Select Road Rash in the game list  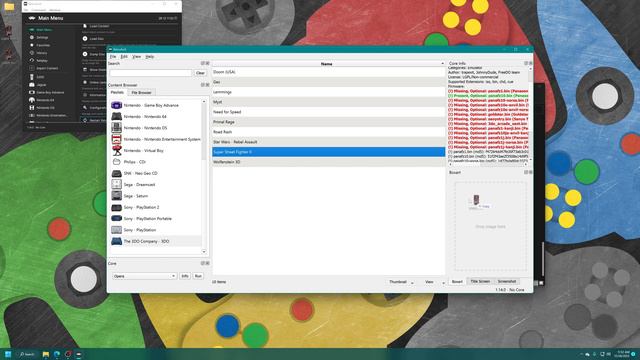[329, 132]
